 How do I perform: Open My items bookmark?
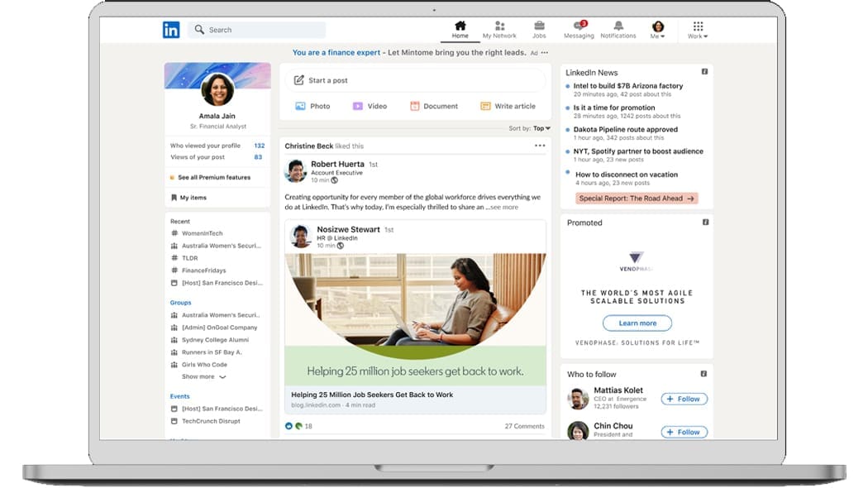(x=188, y=198)
